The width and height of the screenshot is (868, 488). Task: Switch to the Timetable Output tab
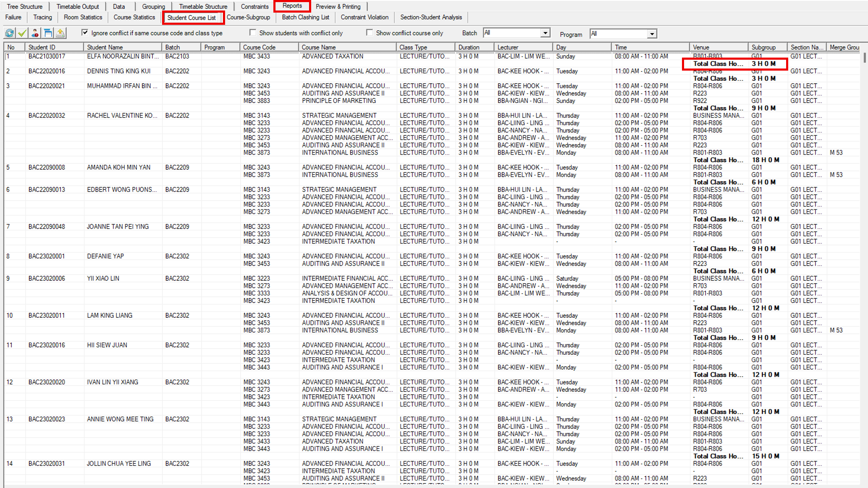coord(78,6)
